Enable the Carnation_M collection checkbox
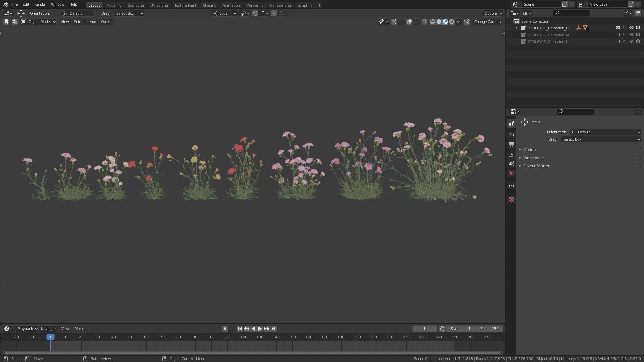 point(618,35)
